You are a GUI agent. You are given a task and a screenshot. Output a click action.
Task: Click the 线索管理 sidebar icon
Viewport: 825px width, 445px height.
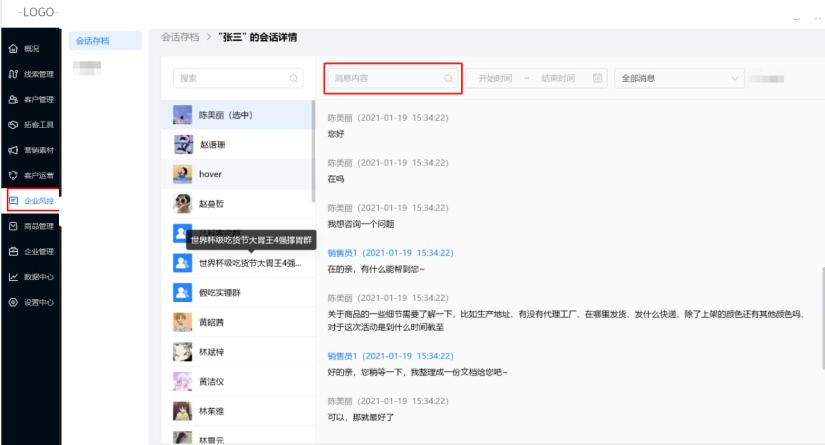[13, 74]
